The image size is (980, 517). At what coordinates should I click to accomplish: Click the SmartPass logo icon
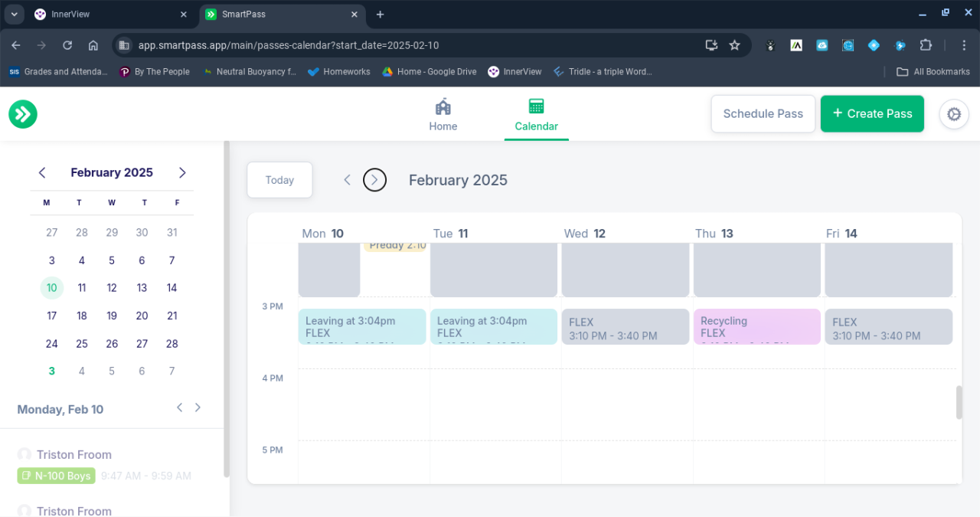pos(23,114)
